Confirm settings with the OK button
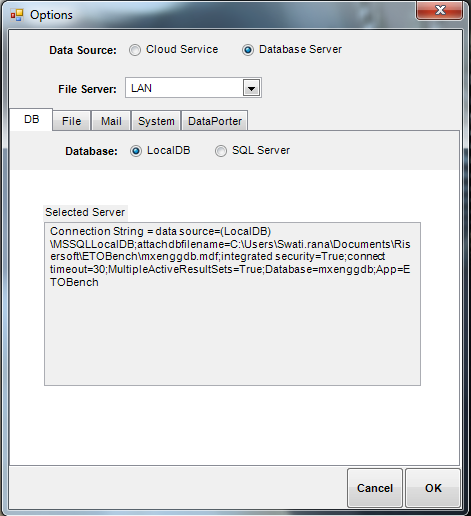 tap(433, 488)
